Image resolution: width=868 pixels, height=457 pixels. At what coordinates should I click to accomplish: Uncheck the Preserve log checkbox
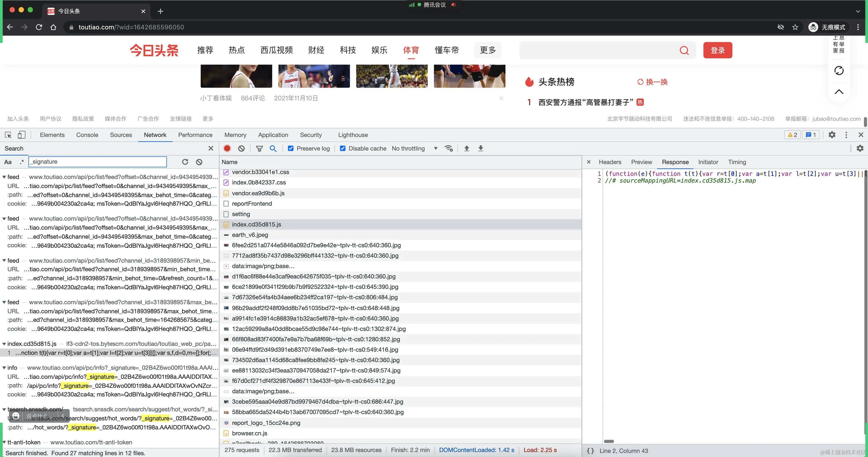(290, 148)
